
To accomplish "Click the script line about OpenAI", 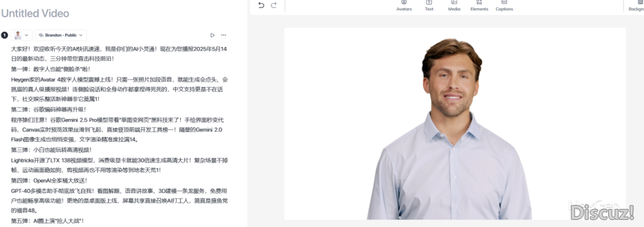I will click(49, 180).
